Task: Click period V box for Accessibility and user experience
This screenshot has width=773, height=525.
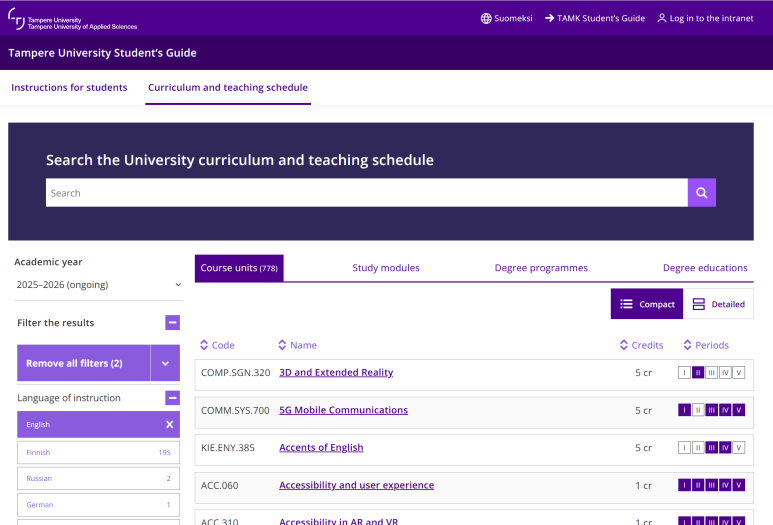Action: click(738, 485)
